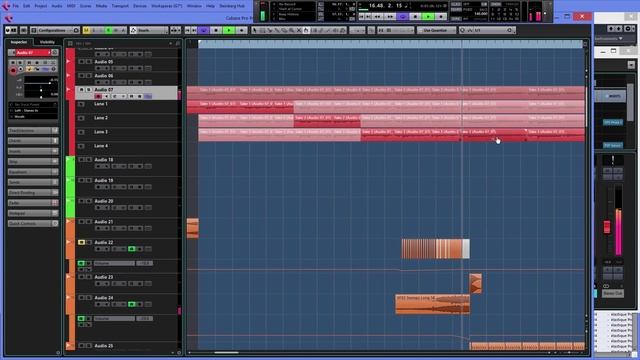Click the Lane 4 label
Viewport: 640px width, 360px height.
coord(101,146)
